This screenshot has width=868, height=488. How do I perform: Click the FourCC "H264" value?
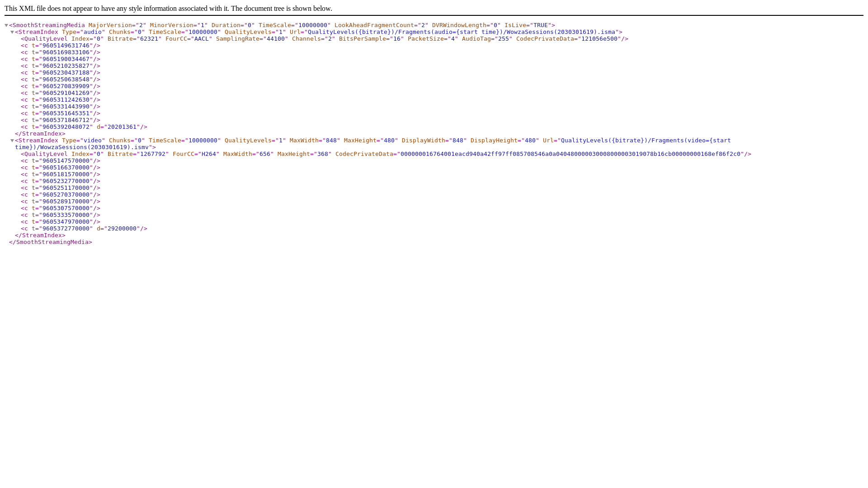point(209,154)
